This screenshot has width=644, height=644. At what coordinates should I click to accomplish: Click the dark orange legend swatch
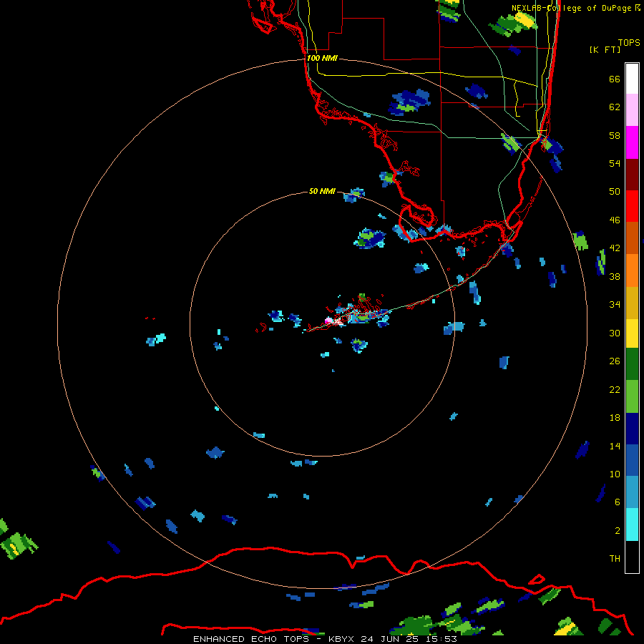click(x=632, y=238)
